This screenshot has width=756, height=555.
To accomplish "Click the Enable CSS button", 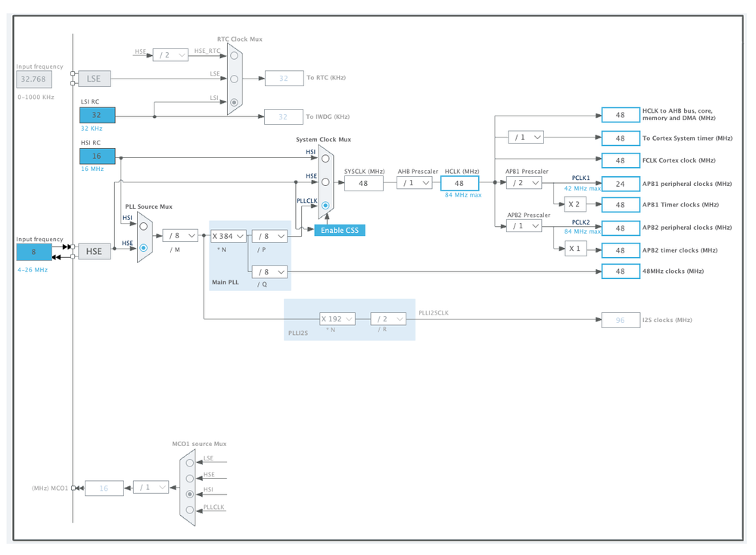I will pos(340,231).
